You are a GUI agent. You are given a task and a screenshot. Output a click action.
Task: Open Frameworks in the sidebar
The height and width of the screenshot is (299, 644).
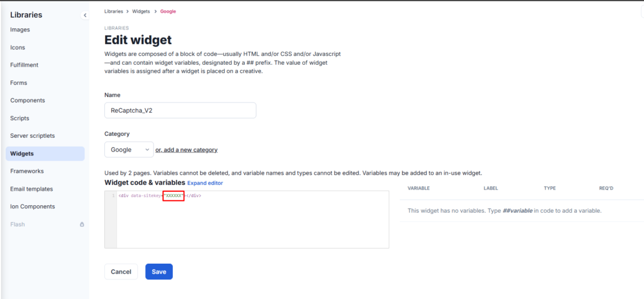[x=45, y=171]
